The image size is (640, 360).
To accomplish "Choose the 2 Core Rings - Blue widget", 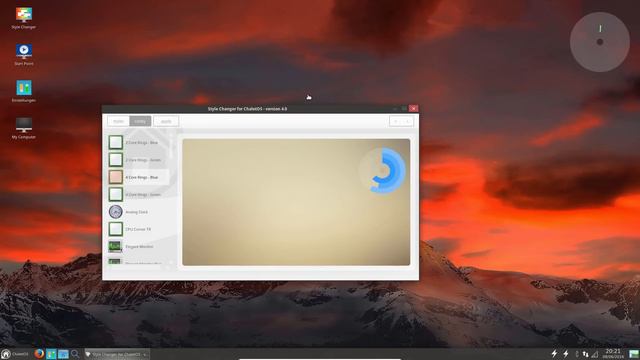I will pyautogui.click(x=139, y=142).
